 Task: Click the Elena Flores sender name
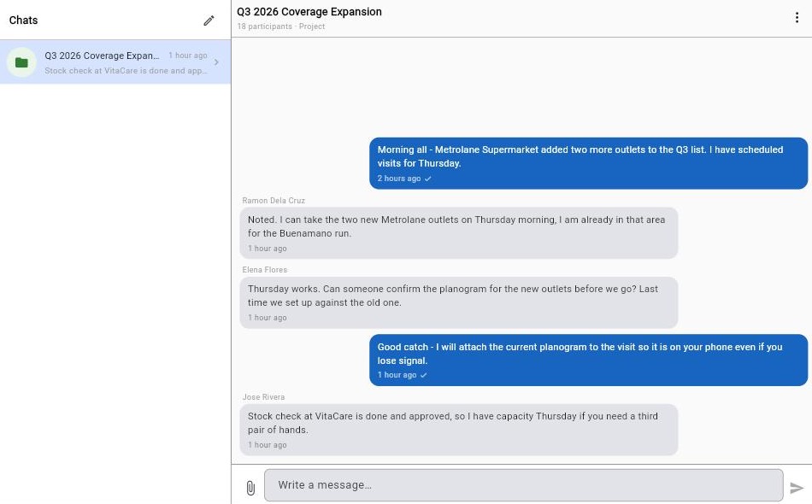click(x=265, y=270)
